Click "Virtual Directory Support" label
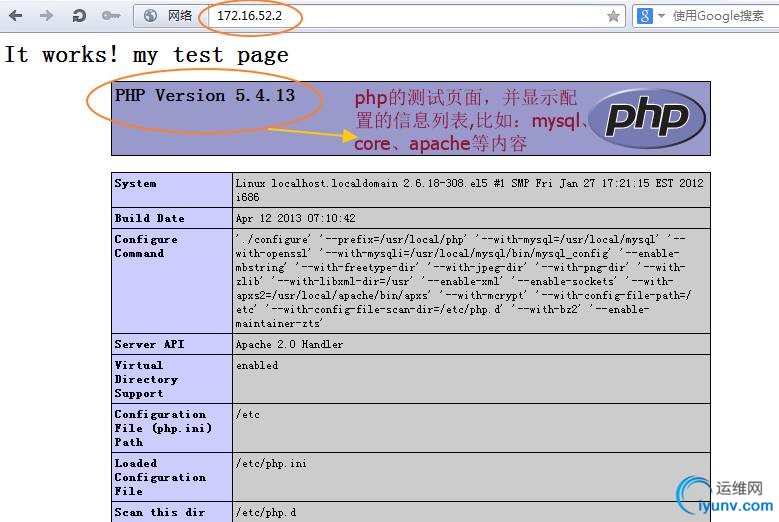This screenshot has height=522, width=779. 146,379
